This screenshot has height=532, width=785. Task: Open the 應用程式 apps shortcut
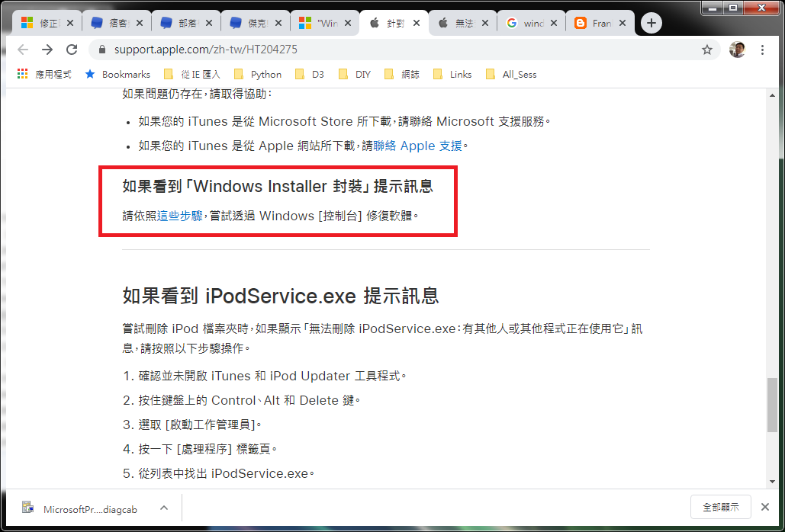[x=44, y=75]
